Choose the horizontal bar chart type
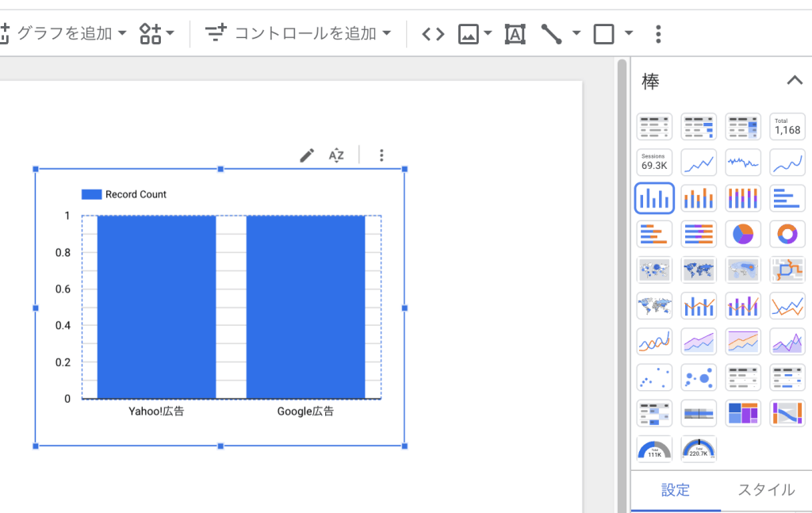The image size is (812, 513). click(x=787, y=197)
